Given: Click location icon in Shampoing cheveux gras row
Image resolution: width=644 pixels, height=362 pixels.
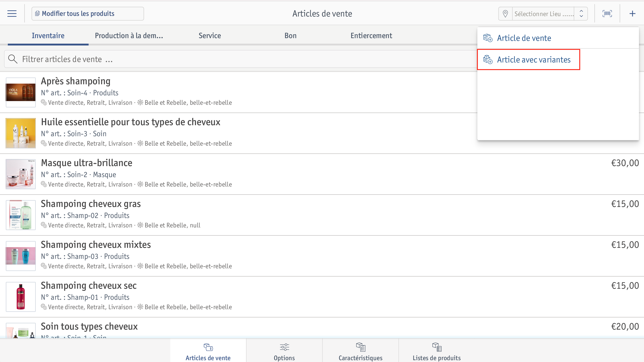Looking at the screenshot, I should coord(140,225).
